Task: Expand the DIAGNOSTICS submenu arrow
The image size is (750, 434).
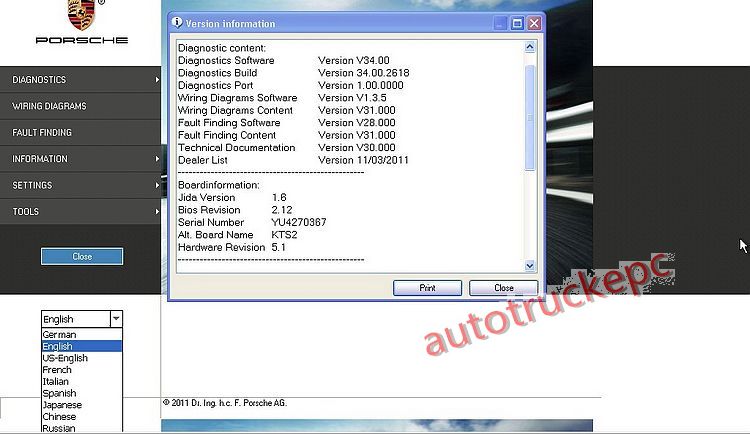Action: (x=157, y=79)
